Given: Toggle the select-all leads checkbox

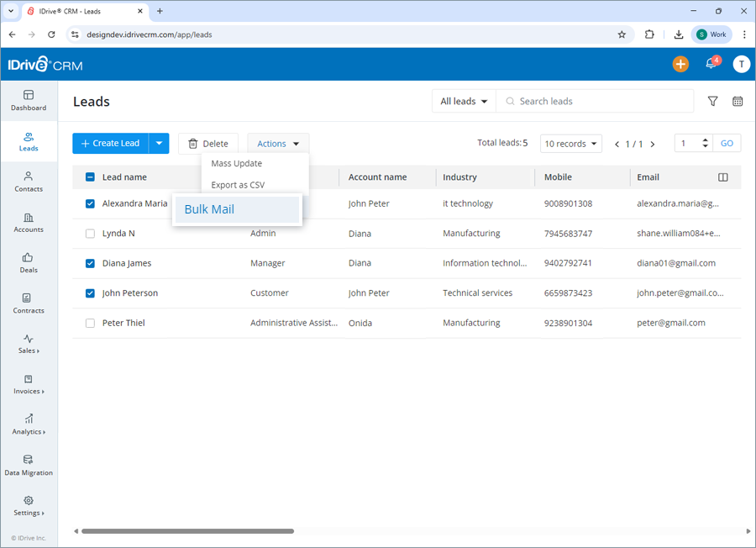Looking at the screenshot, I should 90,177.
